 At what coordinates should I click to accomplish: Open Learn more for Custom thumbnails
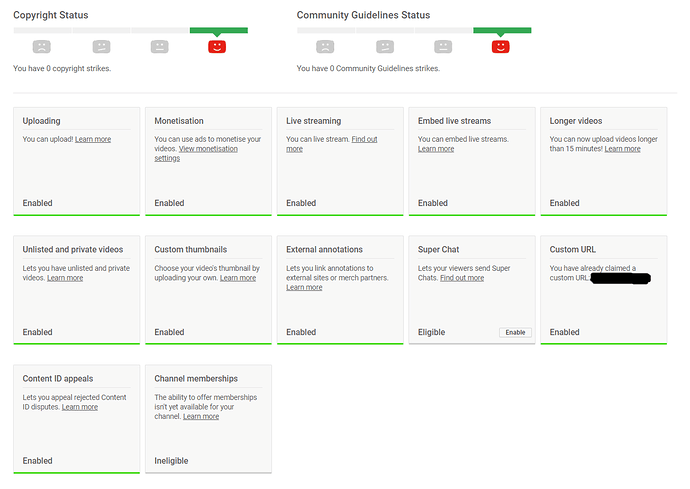point(238,278)
